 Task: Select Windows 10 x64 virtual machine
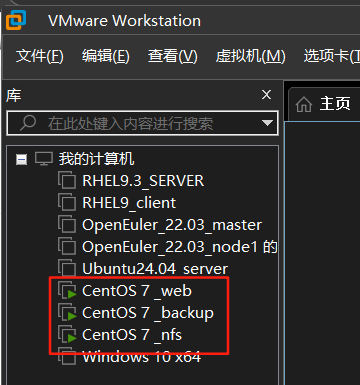pyautogui.click(x=142, y=357)
